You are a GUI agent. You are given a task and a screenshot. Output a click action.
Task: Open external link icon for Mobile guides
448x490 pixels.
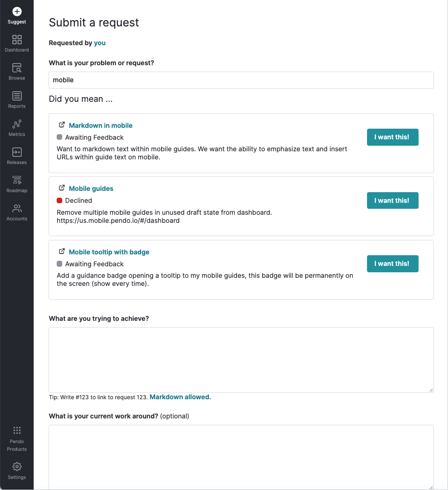click(x=62, y=188)
